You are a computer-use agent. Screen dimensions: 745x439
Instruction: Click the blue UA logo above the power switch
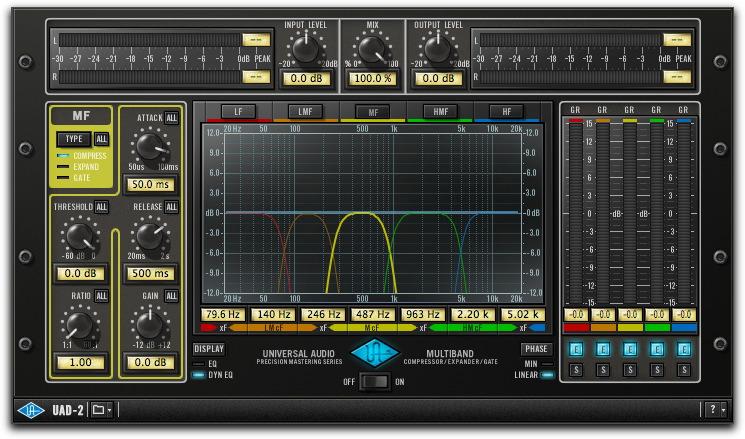[x=375, y=353]
